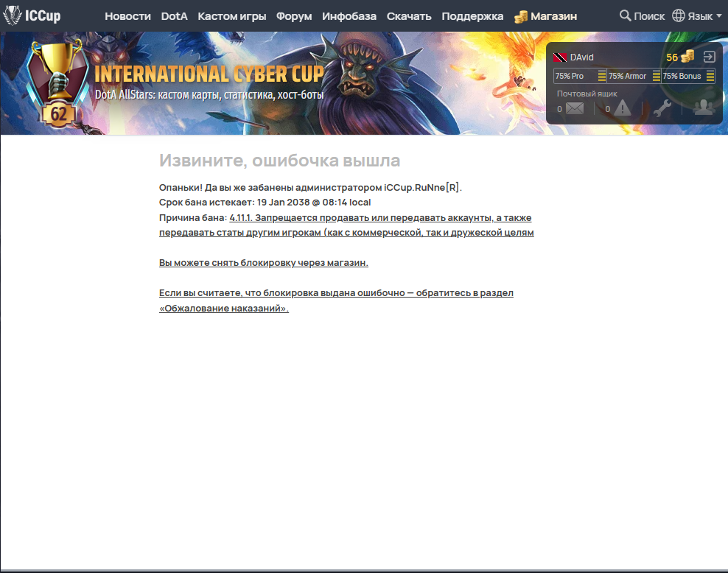Open the Новости menu
Screen dimensions: 728x573
tap(127, 16)
